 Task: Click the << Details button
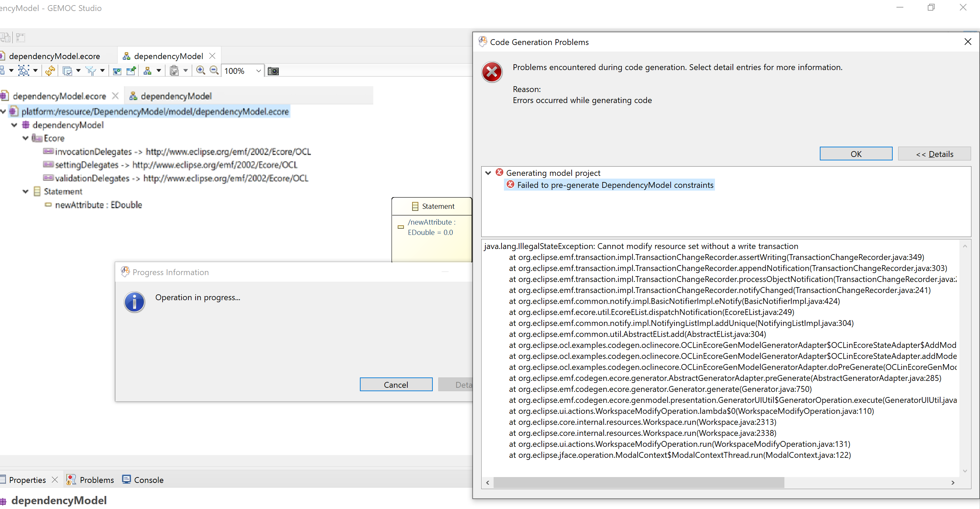[x=934, y=154]
